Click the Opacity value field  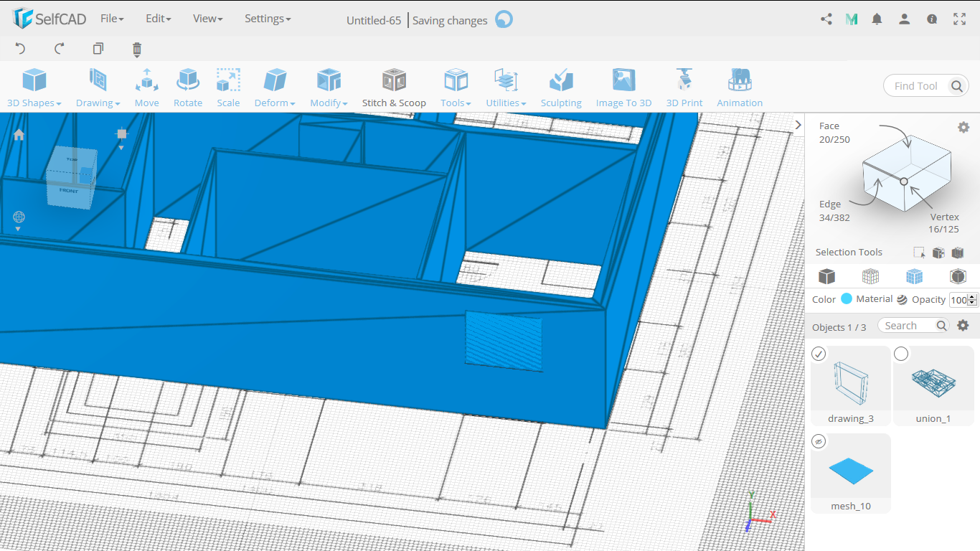(958, 300)
